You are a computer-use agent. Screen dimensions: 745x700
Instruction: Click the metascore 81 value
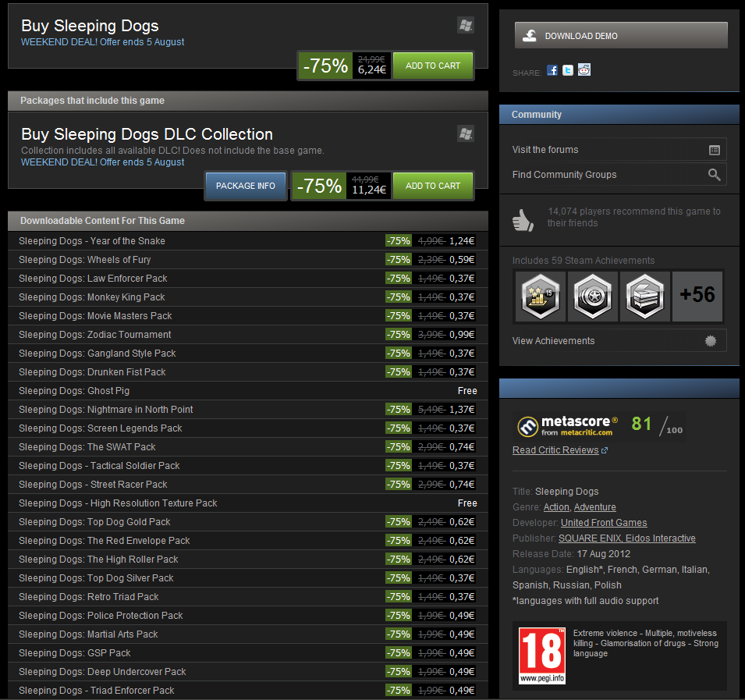coord(641,424)
